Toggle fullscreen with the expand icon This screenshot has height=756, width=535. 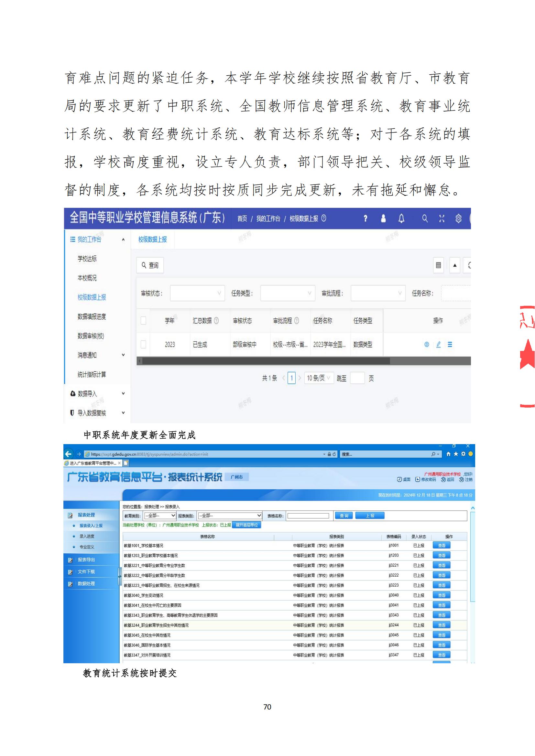442,218
